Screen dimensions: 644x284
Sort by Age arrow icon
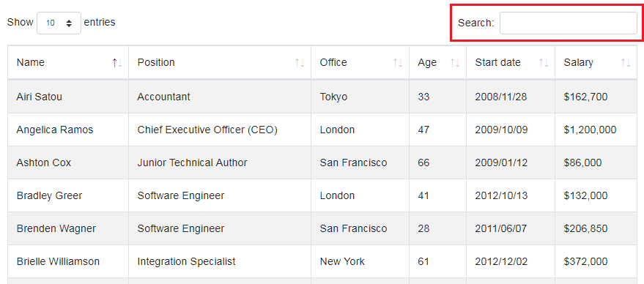click(455, 63)
